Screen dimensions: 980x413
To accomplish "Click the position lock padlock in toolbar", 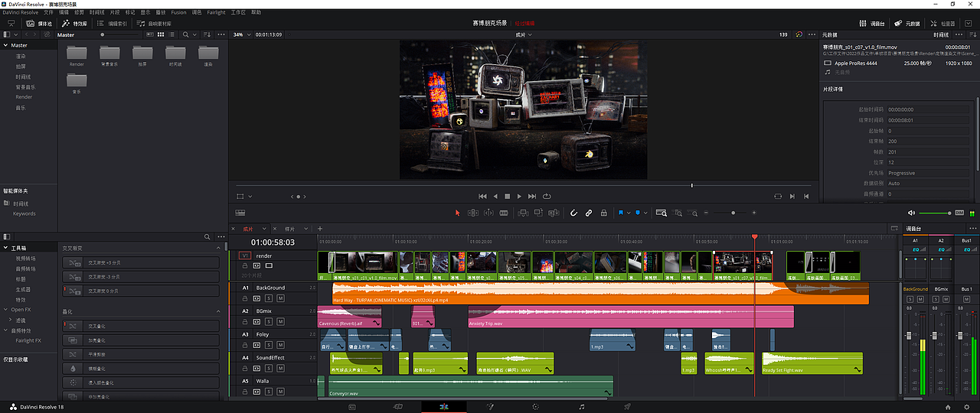I will point(604,213).
